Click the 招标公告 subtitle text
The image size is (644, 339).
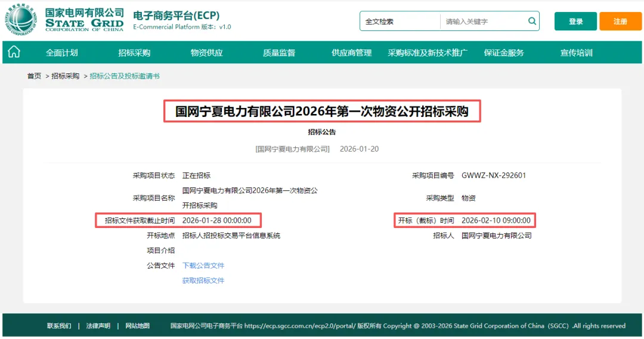[x=322, y=132]
